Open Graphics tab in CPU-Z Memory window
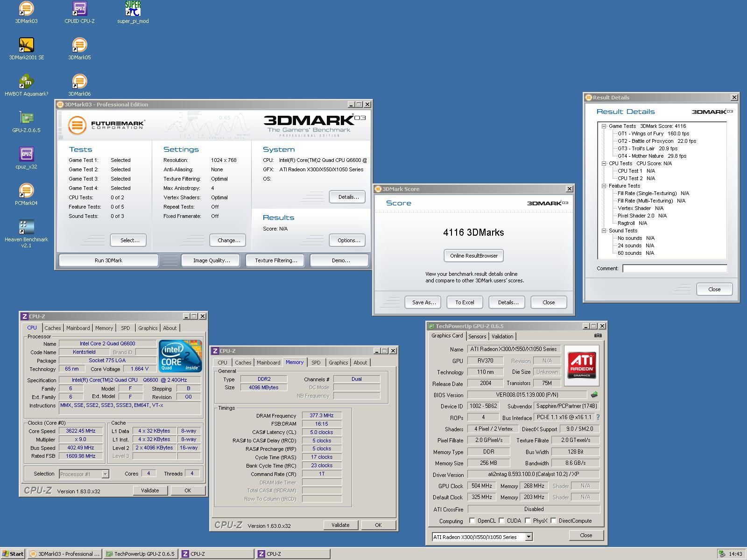The width and height of the screenshot is (747, 560). (338, 363)
